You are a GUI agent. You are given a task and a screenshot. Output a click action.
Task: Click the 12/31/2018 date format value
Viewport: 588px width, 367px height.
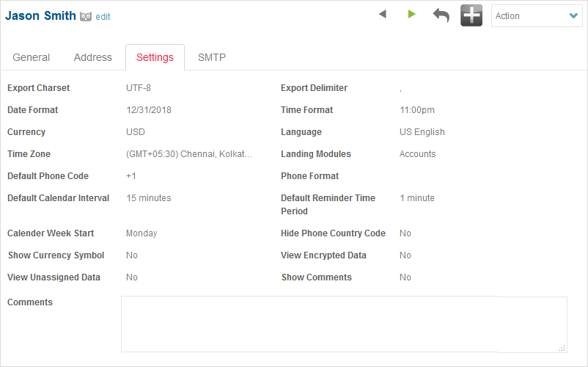coord(149,110)
